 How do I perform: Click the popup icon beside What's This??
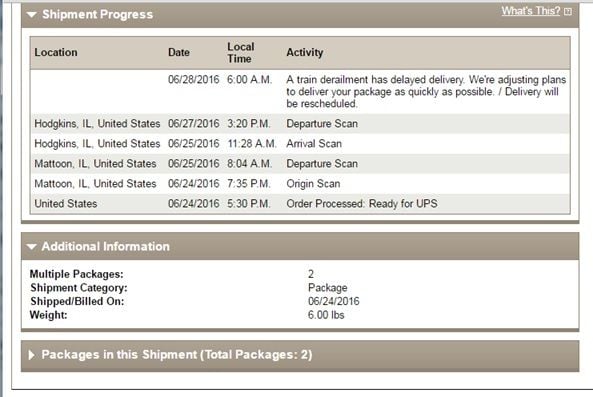pyautogui.click(x=568, y=12)
